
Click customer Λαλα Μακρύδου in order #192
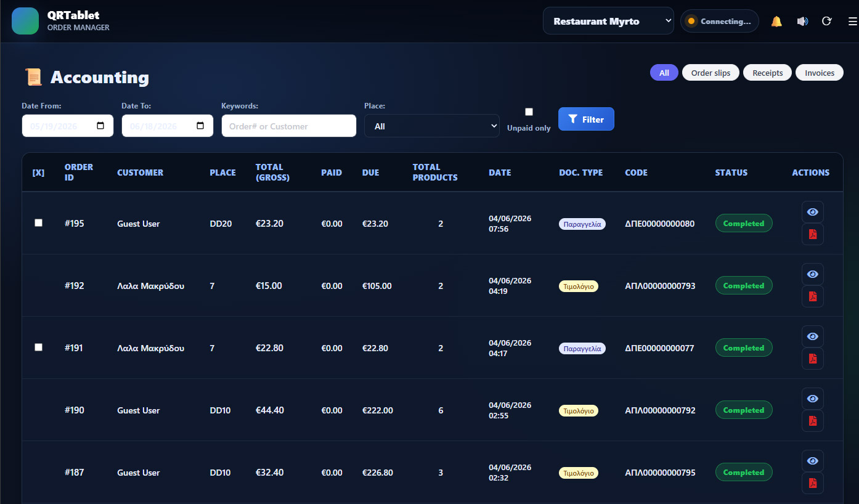pyautogui.click(x=151, y=286)
